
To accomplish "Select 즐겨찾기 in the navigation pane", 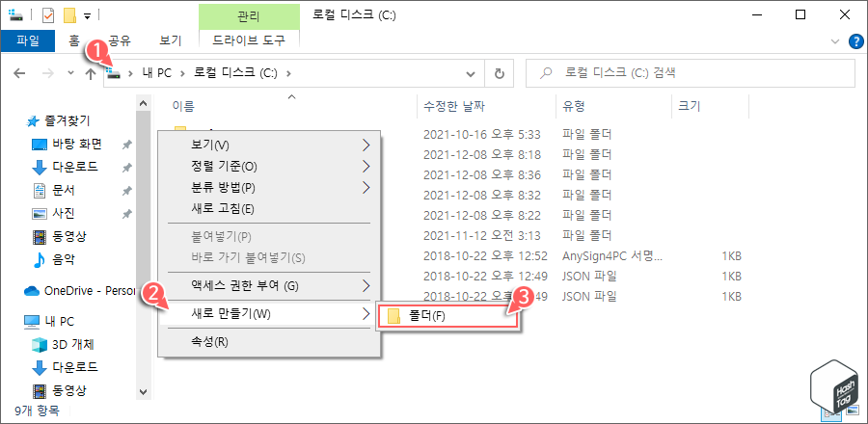I will (66, 120).
